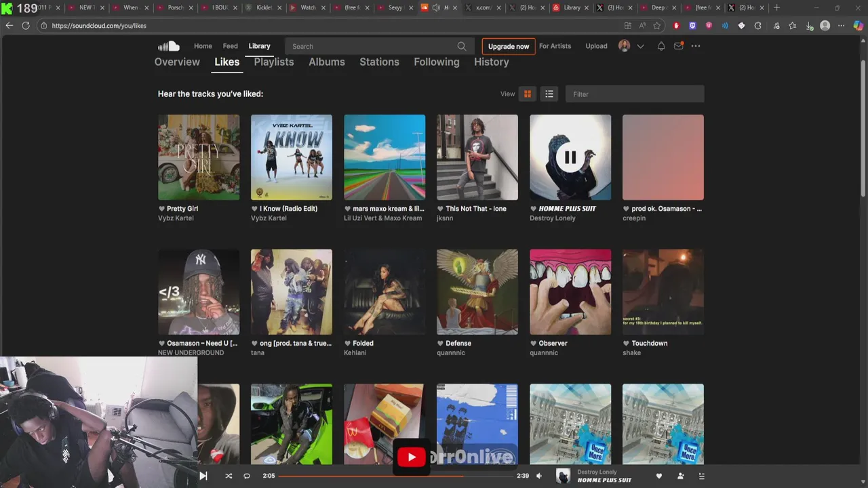Go to the Feed menu item
Image resolution: width=868 pixels, height=488 pixels.
click(x=231, y=46)
